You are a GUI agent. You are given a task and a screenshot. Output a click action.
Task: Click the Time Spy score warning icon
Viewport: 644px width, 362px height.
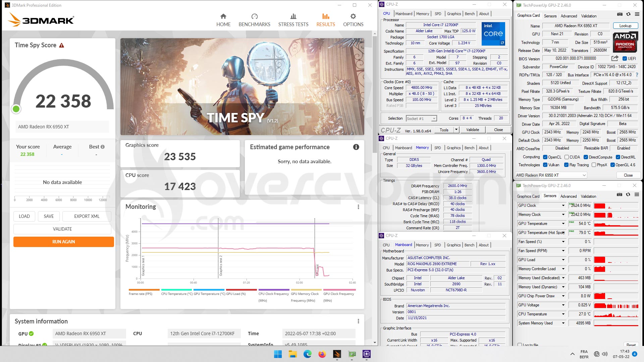62,45
